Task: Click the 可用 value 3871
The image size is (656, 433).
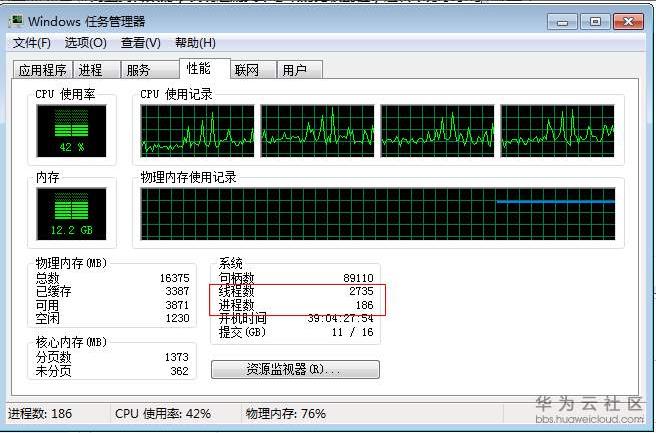Action: pos(177,305)
